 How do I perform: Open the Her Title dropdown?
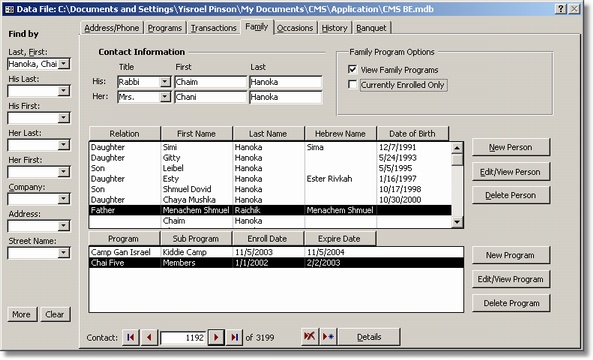165,97
